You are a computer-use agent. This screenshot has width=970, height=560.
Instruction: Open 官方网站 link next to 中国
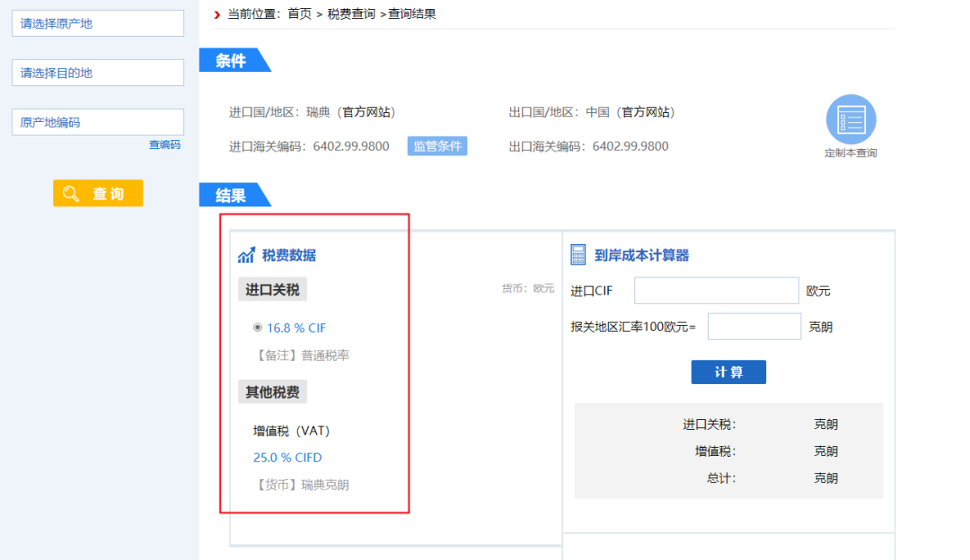pos(645,112)
